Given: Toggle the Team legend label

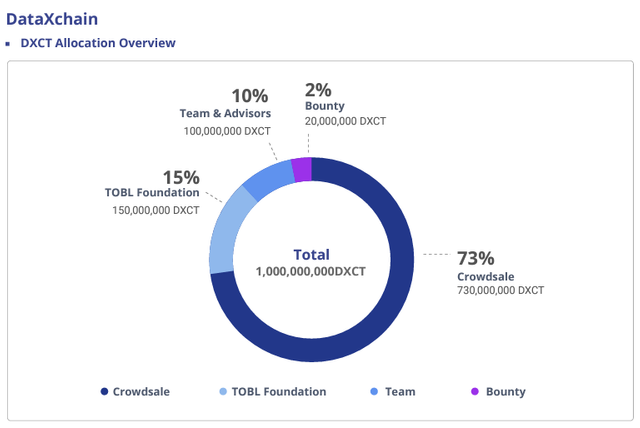Looking at the screenshot, I should point(400,392).
